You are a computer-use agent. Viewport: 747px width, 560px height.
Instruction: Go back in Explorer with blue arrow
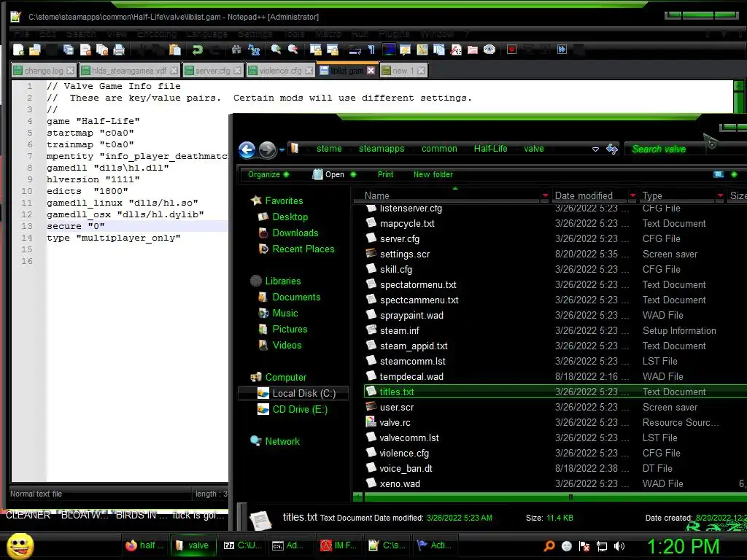pyautogui.click(x=247, y=150)
